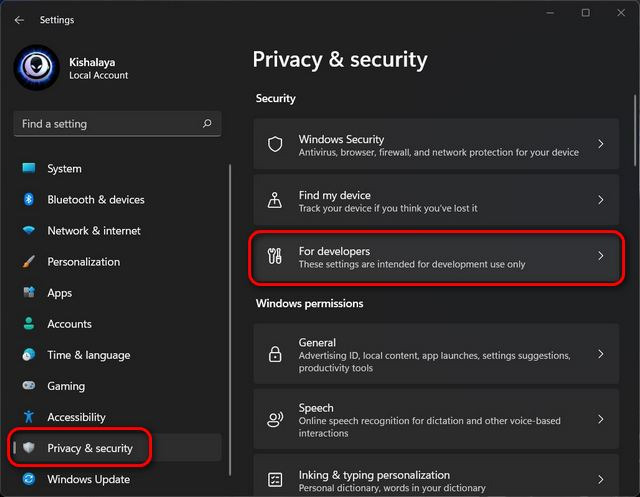This screenshot has height=497, width=640.
Task: Expand General permissions chevron
Action: [x=600, y=354]
